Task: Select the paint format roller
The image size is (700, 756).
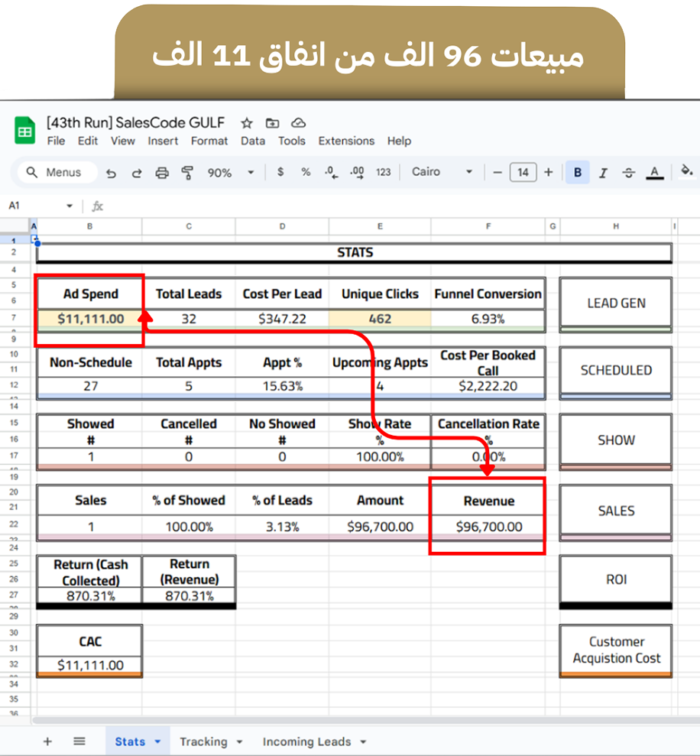Action: click(x=187, y=173)
